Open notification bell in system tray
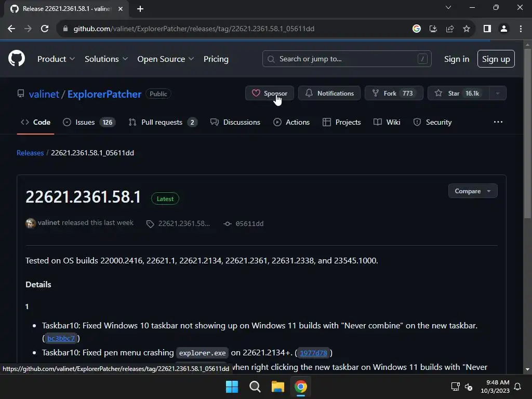 pyautogui.click(x=518, y=387)
